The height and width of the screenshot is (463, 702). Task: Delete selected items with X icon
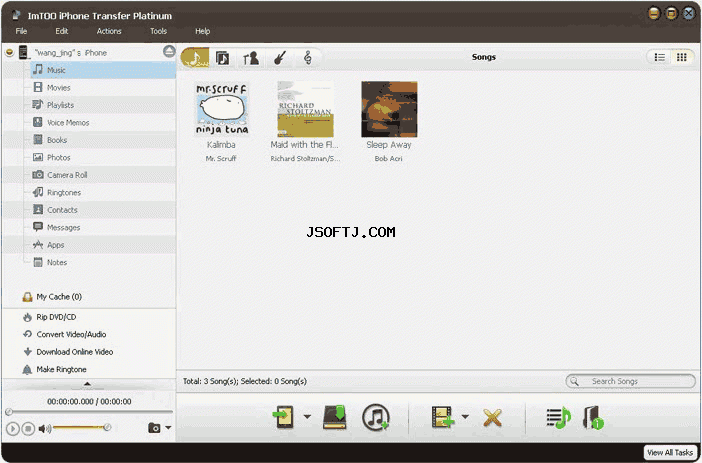492,418
